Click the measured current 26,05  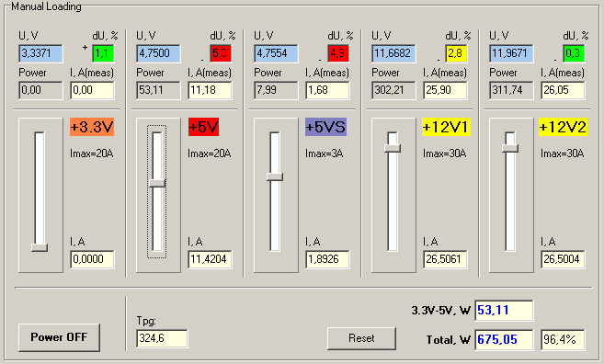563,90
